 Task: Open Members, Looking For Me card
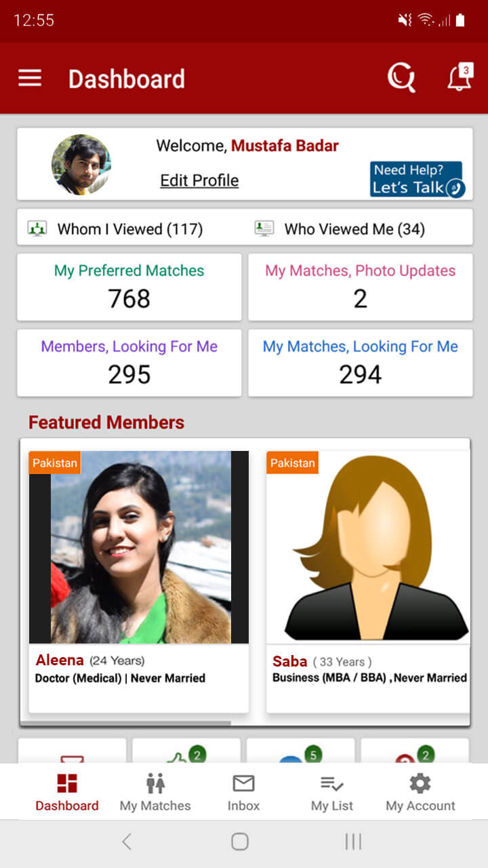129,363
